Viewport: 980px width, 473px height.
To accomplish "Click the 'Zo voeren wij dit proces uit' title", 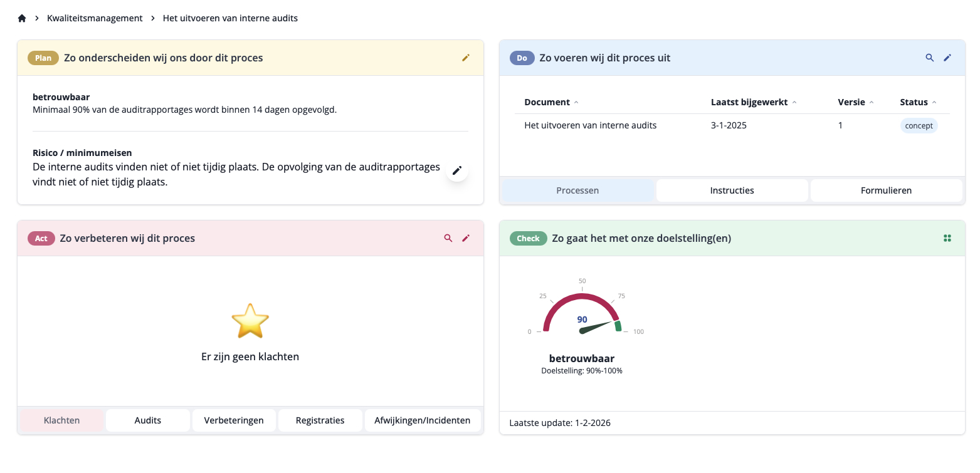I will tap(605, 58).
